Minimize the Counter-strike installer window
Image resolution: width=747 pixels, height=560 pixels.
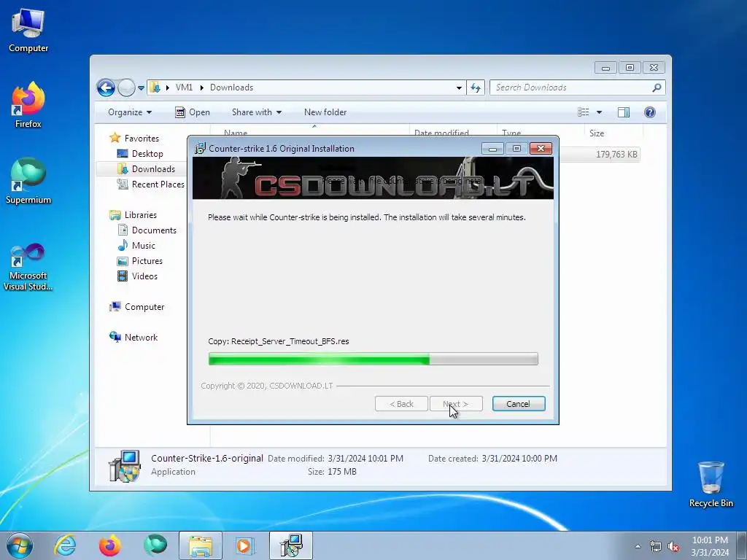(492, 149)
